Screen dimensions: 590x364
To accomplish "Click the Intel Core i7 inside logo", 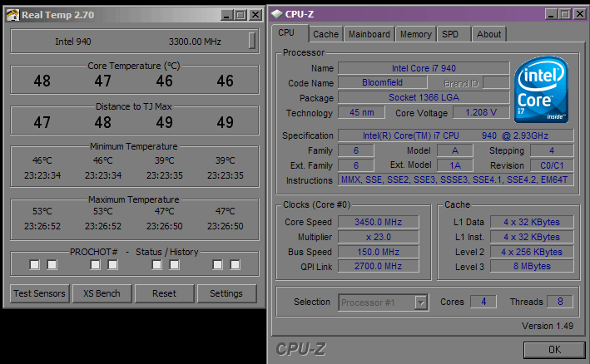I will (x=542, y=90).
